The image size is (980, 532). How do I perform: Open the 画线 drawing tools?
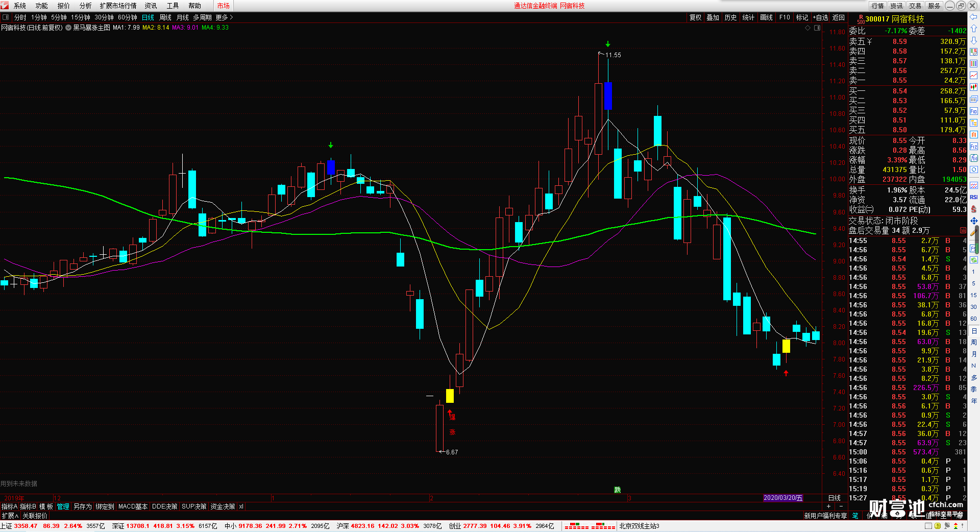(x=767, y=17)
